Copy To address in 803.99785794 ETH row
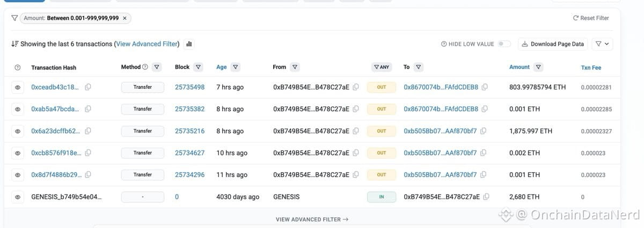Viewport: 644px width, 228px height. 485,87
